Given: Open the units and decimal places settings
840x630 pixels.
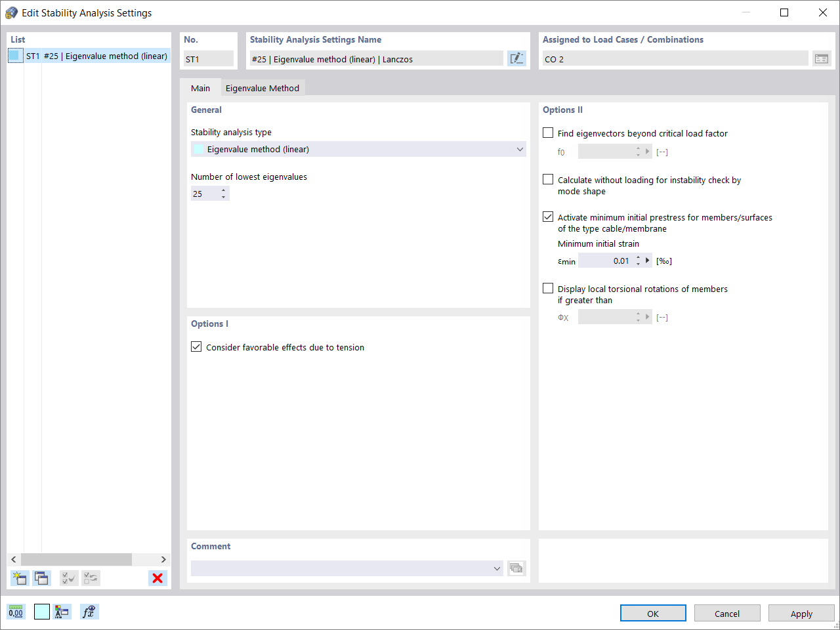Looking at the screenshot, I should click(x=15, y=611).
